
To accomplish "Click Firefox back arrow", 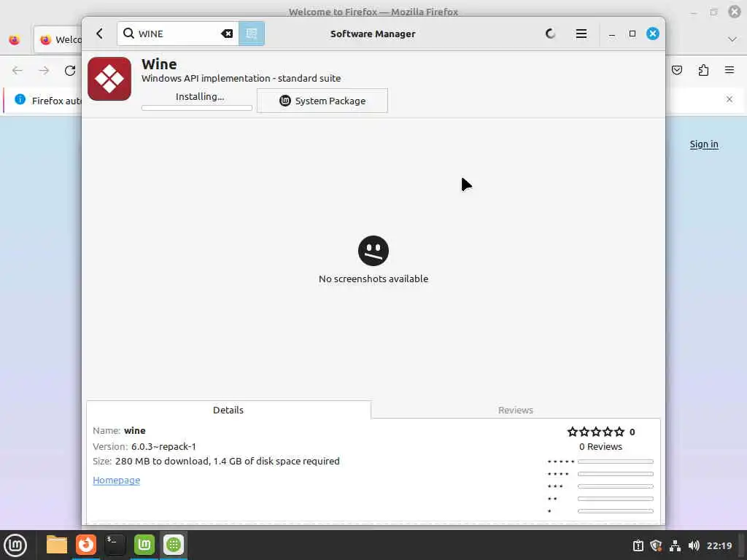I will pyautogui.click(x=18, y=71).
